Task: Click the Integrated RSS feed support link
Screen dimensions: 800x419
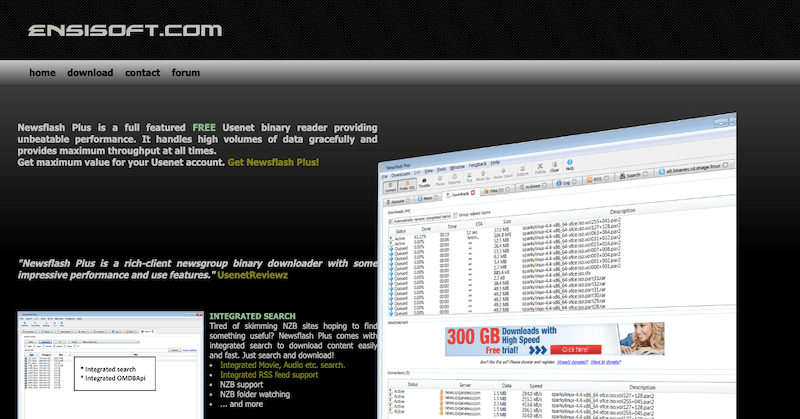Action: click(x=269, y=375)
